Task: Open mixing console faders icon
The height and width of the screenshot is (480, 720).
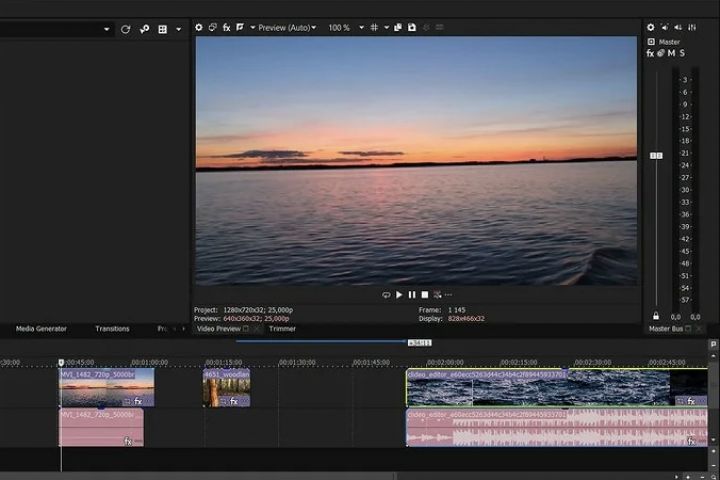Action: tap(692, 28)
